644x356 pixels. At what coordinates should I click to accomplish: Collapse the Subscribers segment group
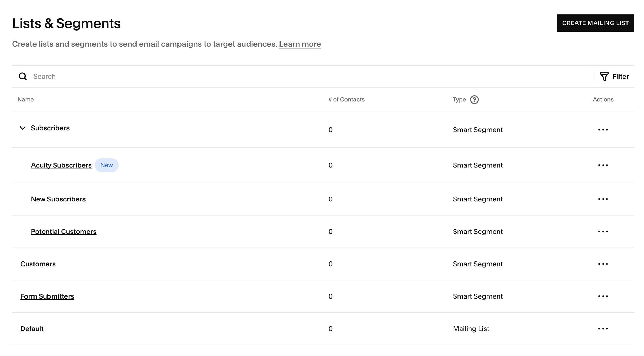pyautogui.click(x=22, y=128)
